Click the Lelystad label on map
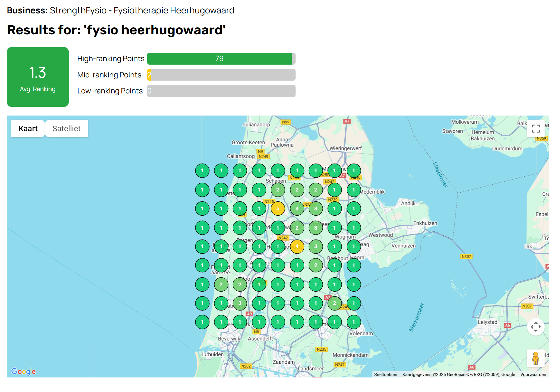560x392 pixels. pyautogui.click(x=488, y=322)
